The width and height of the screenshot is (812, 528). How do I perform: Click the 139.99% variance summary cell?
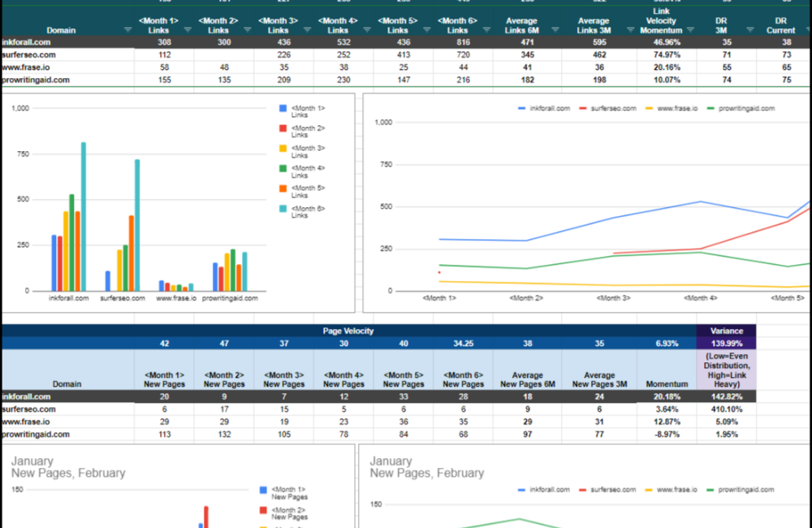[727, 344]
